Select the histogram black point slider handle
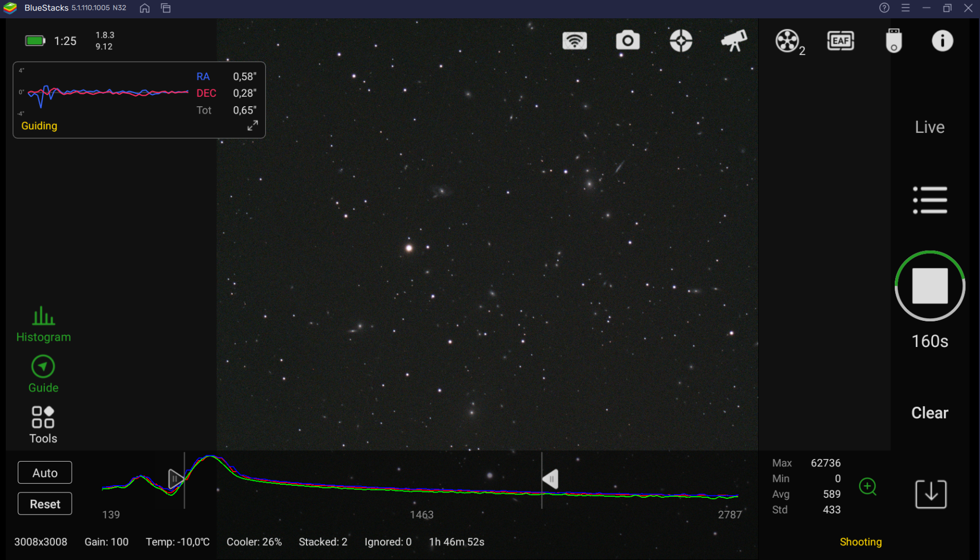 click(x=176, y=479)
